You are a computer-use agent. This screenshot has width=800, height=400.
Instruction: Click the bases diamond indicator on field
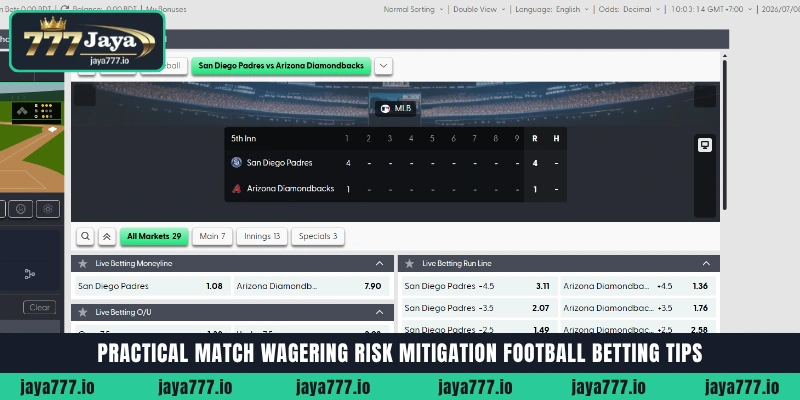click(x=22, y=111)
